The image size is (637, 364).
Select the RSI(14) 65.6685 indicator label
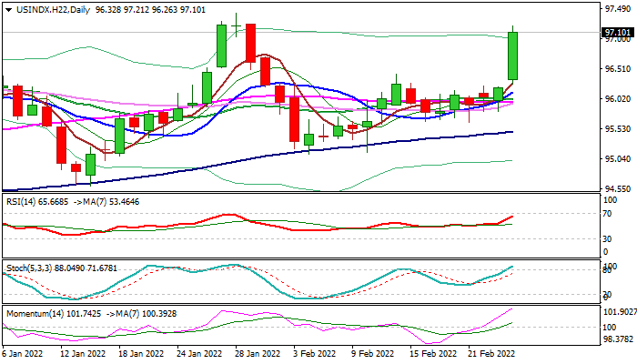tap(37, 202)
